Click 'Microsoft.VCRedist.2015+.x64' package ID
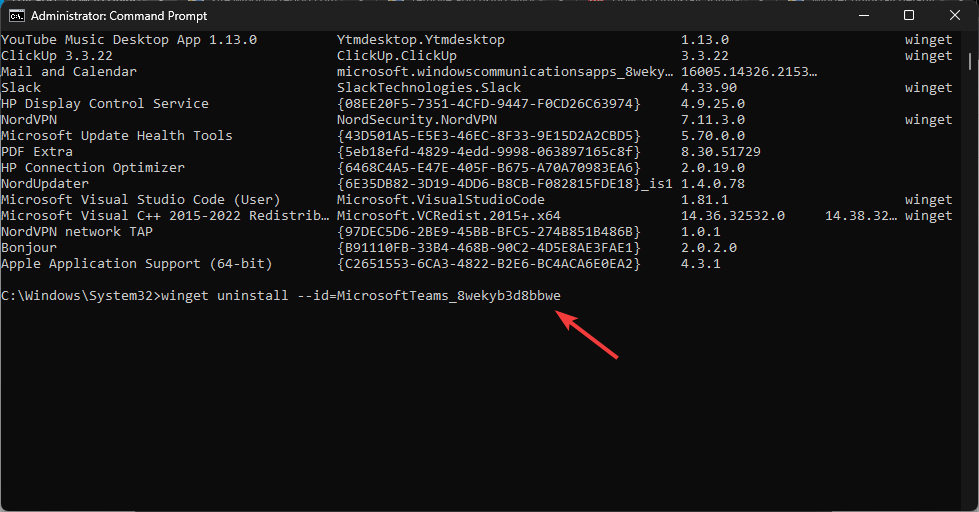 pos(449,216)
